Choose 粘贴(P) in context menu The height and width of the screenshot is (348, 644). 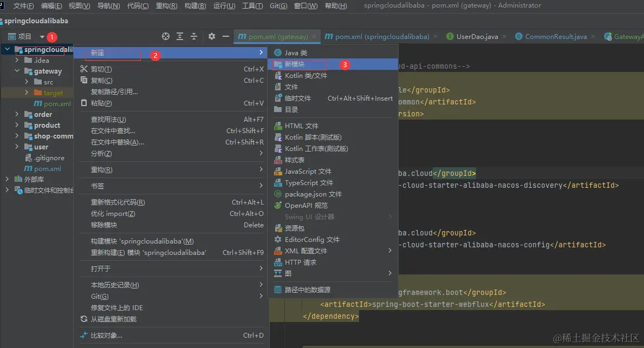click(172, 103)
